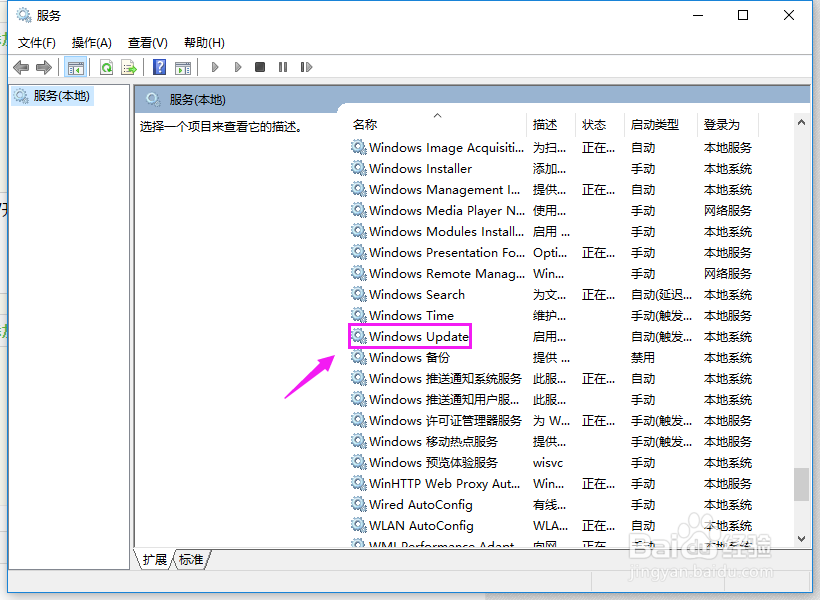
Task: Click gear icon beside WLAN AutoConfig
Action: [358, 525]
